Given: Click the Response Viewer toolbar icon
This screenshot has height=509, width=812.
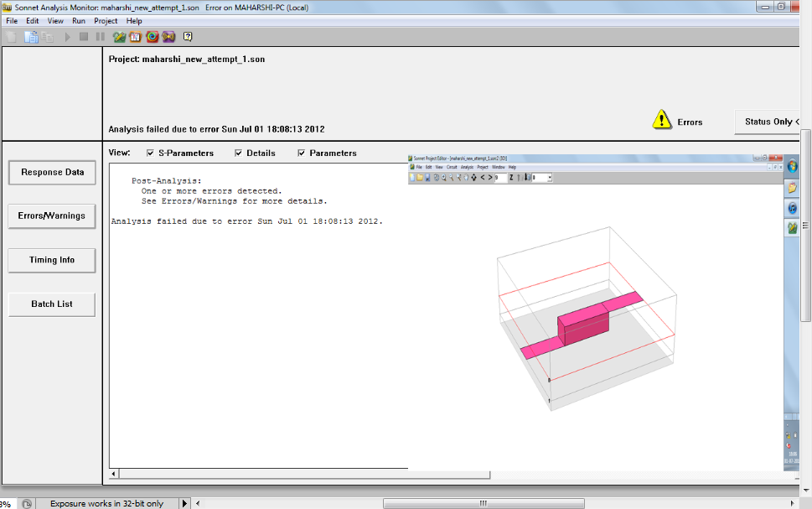Looking at the screenshot, I should [136, 37].
